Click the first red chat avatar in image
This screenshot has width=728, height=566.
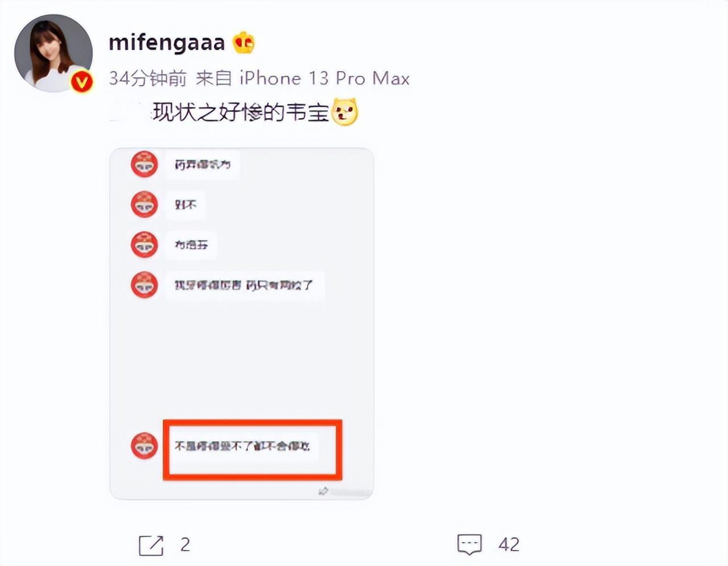tap(144, 165)
